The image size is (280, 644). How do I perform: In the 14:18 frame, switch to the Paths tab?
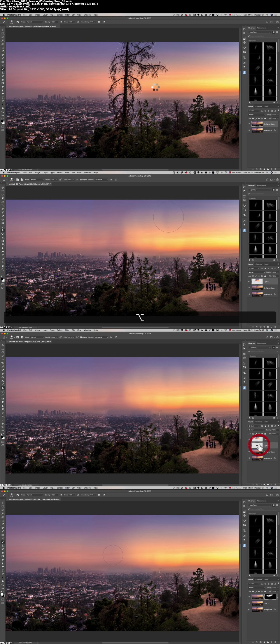(266, 264)
